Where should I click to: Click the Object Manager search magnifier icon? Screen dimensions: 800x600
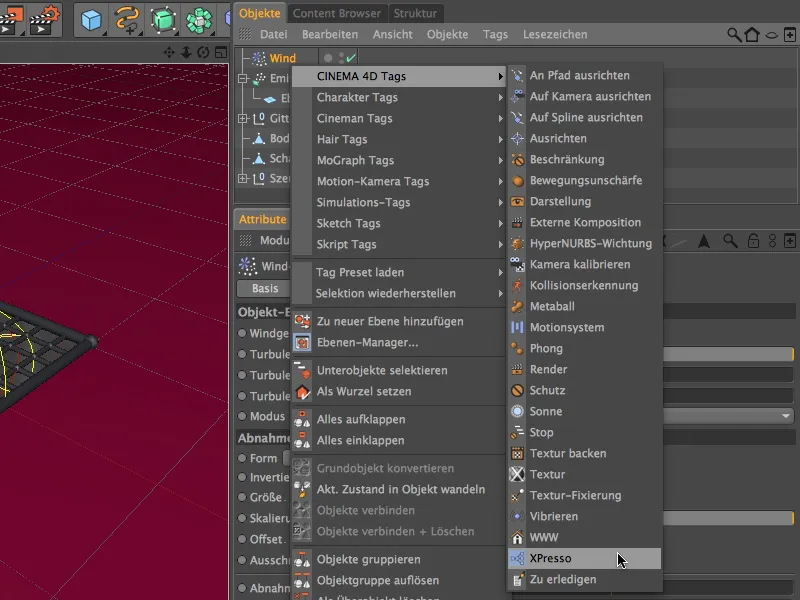pyautogui.click(x=734, y=35)
